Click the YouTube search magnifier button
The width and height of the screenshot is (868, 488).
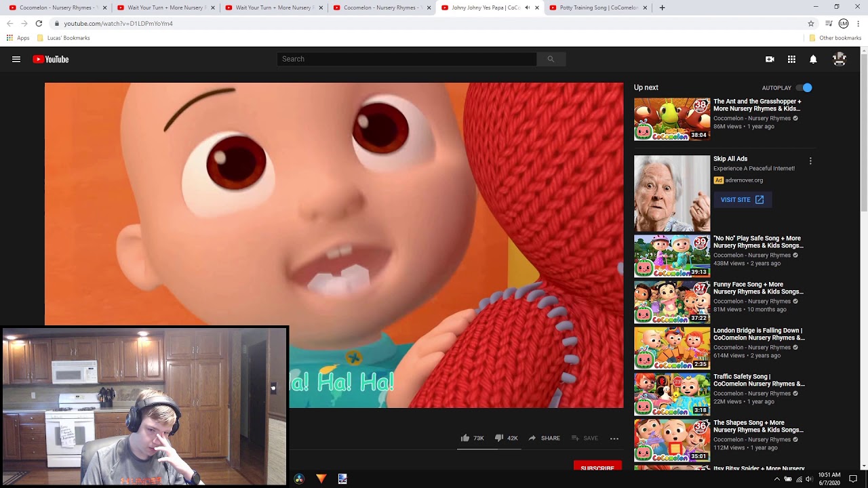(x=551, y=59)
